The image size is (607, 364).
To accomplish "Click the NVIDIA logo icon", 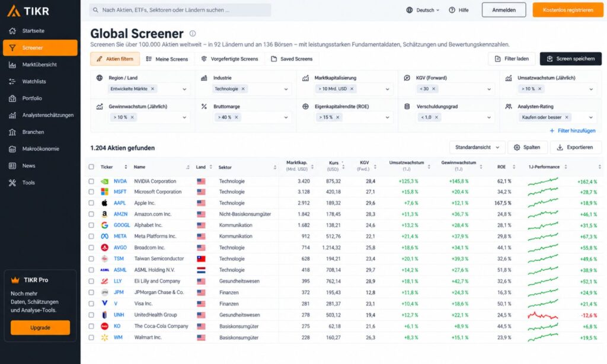I will tap(104, 181).
